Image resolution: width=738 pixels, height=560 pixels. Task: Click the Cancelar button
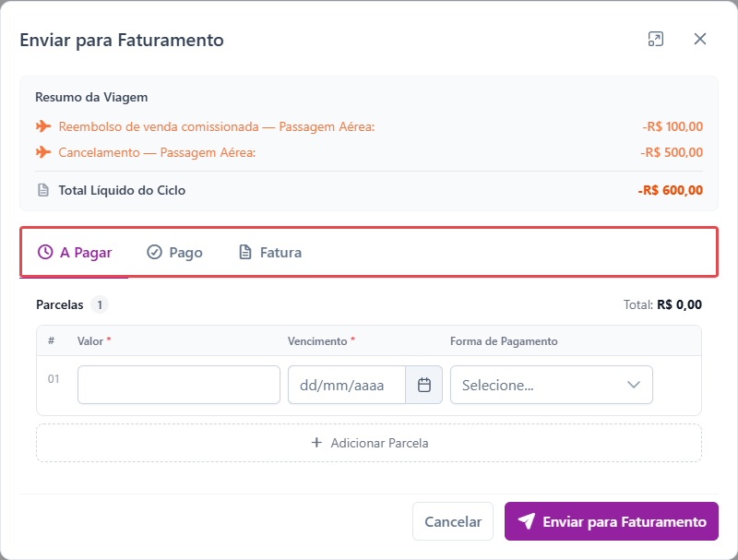click(453, 521)
